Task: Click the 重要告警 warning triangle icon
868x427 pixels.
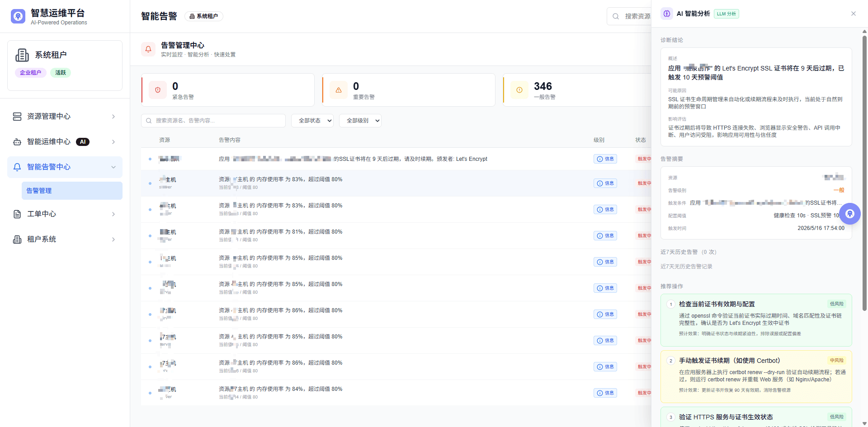Action: (x=339, y=90)
